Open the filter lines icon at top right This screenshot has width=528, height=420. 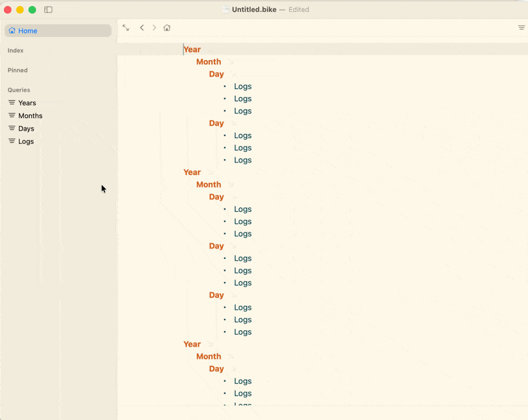(521, 28)
